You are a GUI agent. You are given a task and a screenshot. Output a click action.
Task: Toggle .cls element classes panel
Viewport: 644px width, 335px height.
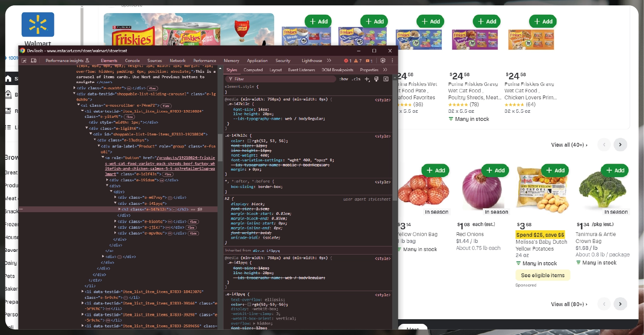[356, 79]
